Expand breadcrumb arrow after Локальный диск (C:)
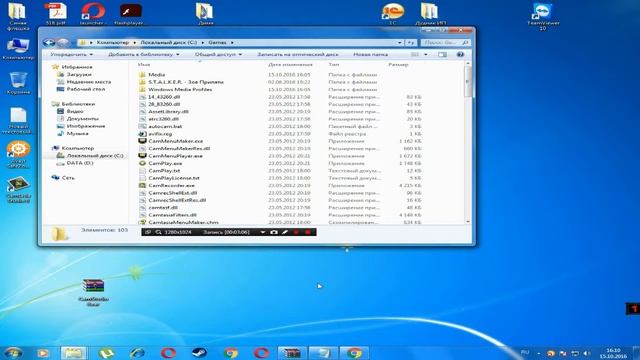Image resolution: width=640 pixels, height=360 pixels. pyautogui.click(x=202, y=42)
